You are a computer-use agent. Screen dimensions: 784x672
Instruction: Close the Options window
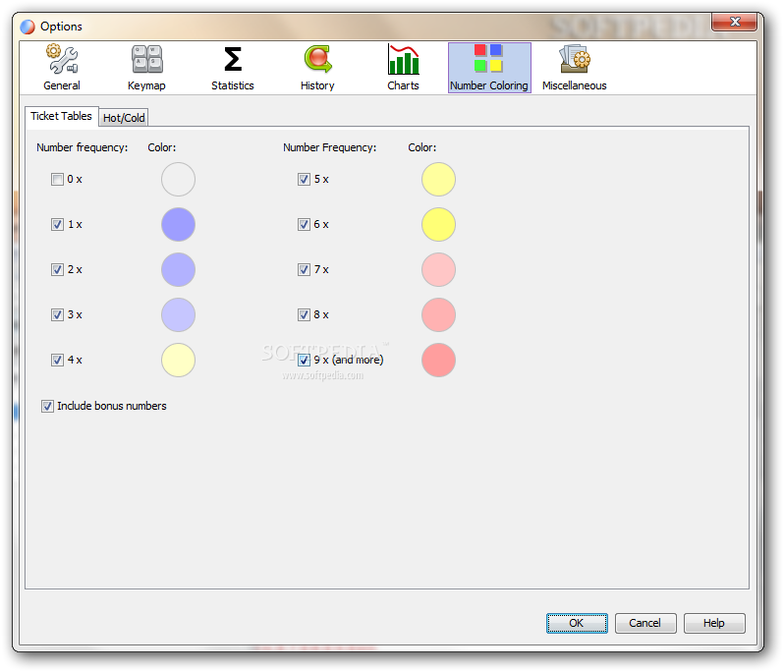[x=735, y=22]
